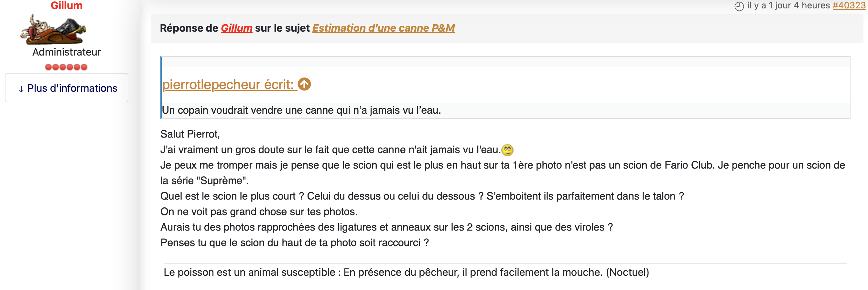Image resolution: width=868 pixels, height=290 pixels.
Task: Open topic Estimation d'une canne P&M
Action: [384, 28]
